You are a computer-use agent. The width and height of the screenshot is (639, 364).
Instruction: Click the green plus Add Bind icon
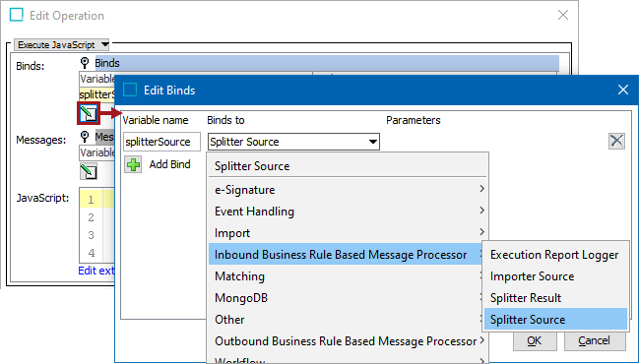(133, 164)
